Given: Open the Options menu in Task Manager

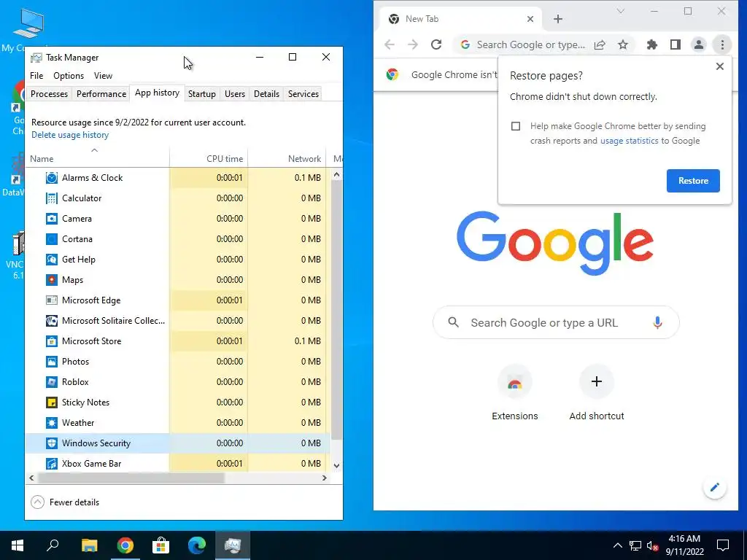Looking at the screenshot, I should [x=69, y=76].
